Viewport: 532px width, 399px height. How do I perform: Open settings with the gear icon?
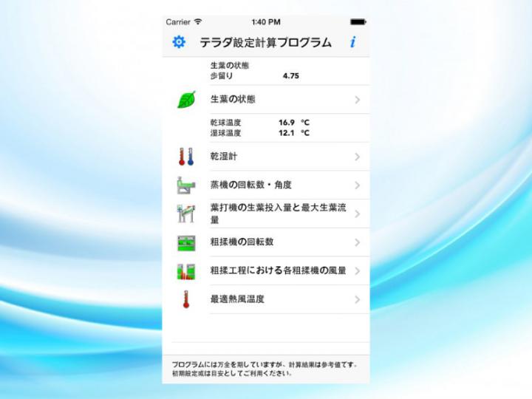pyautogui.click(x=179, y=42)
